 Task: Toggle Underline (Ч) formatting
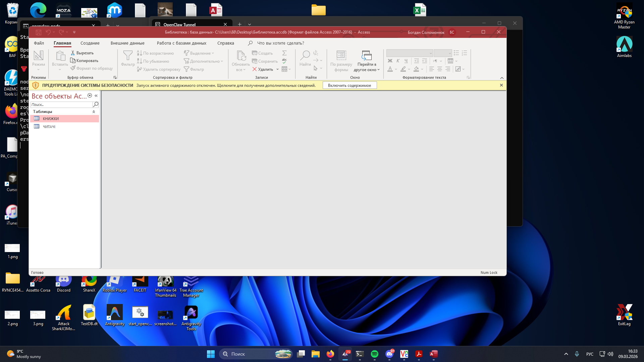(x=406, y=61)
